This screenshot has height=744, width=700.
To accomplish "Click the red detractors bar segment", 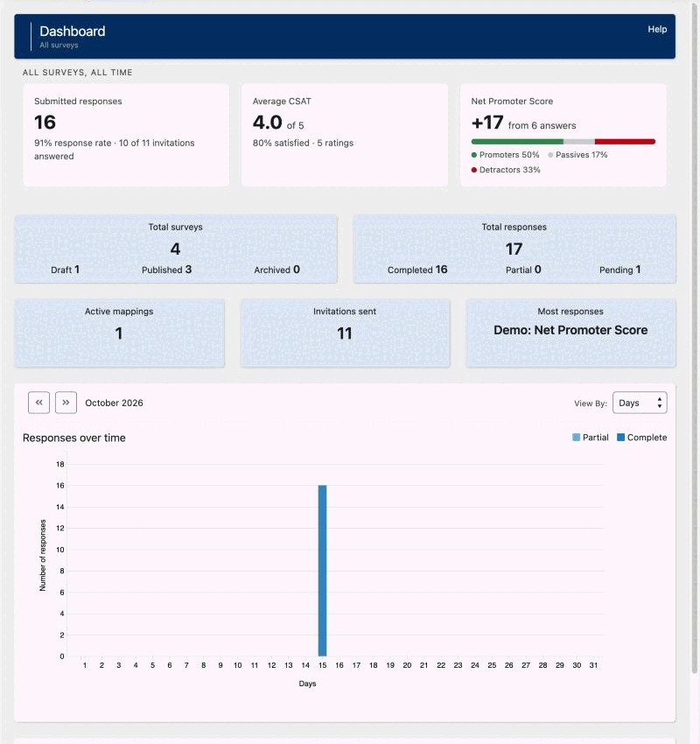I will (625, 142).
